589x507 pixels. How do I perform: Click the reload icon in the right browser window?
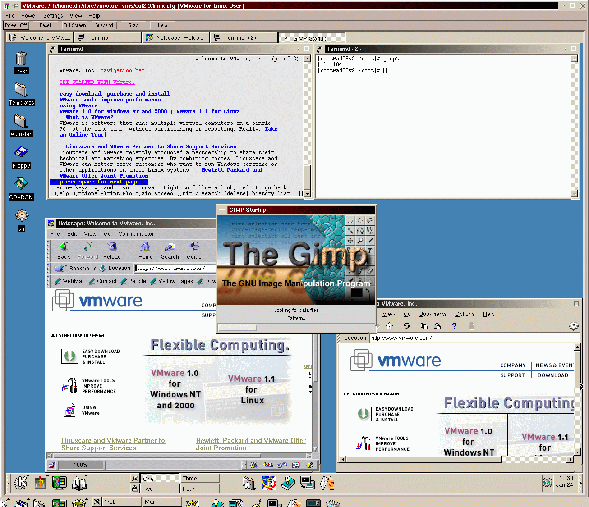tap(407, 326)
